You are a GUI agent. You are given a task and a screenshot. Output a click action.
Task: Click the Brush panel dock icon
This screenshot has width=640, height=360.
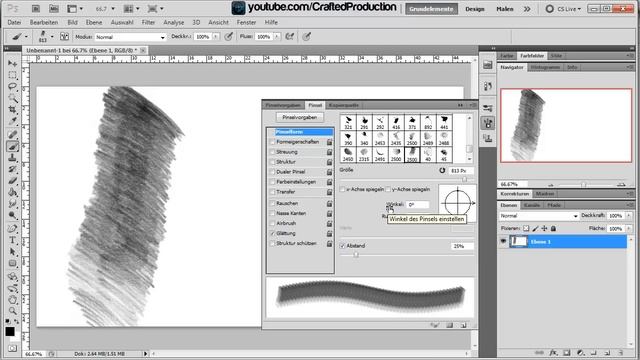click(x=488, y=123)
